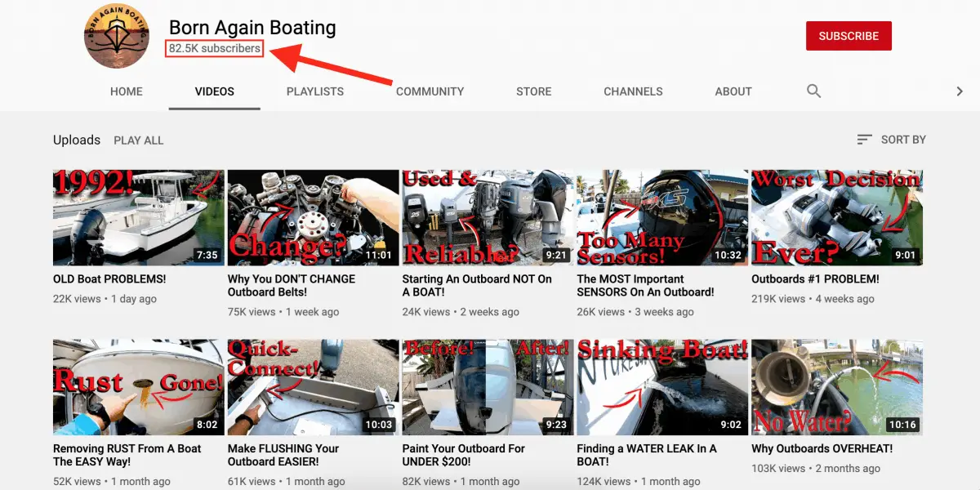
Task: Click title The MOST Important SENSORS On An Outboard!
Action: (x=646, y=286)
